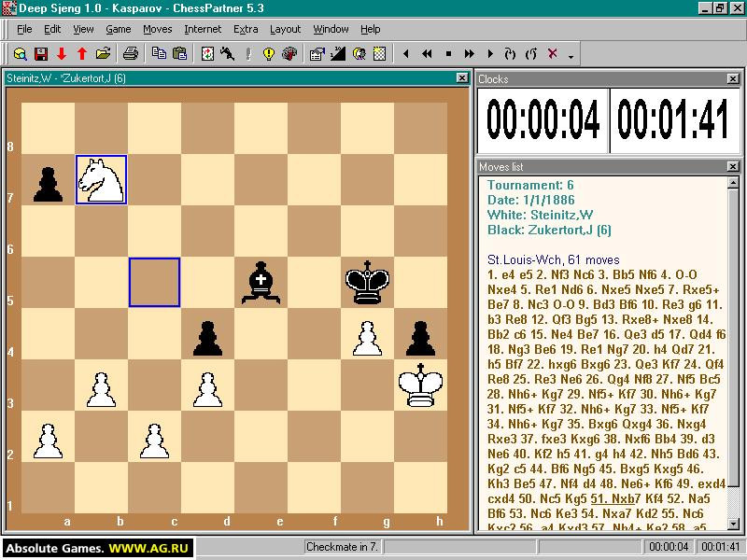Click the properties sheet toolbar icon
Screen dimensions: 747x560
[x=317, y=54]
